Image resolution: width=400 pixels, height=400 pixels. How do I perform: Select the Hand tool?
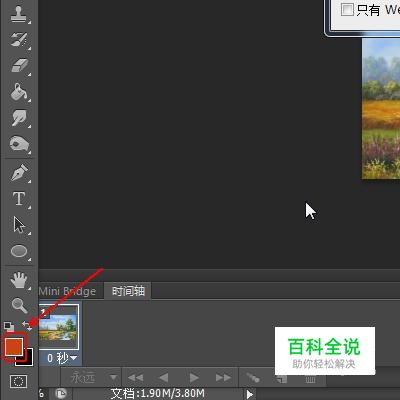coord(19,280)
